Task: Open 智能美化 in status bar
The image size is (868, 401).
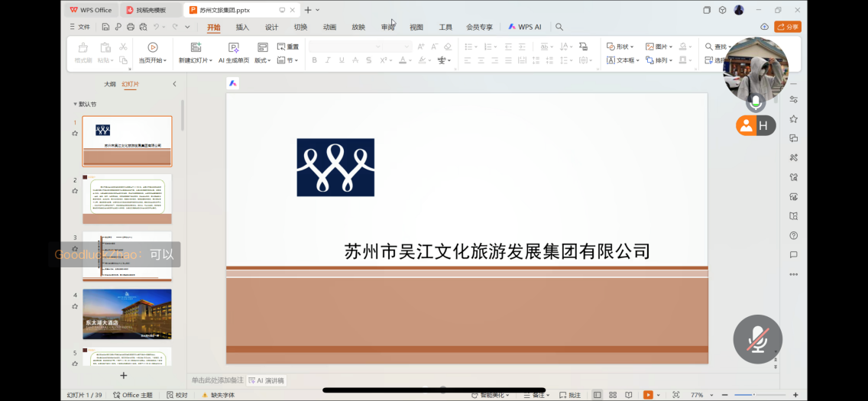Action: pos(491,395)
